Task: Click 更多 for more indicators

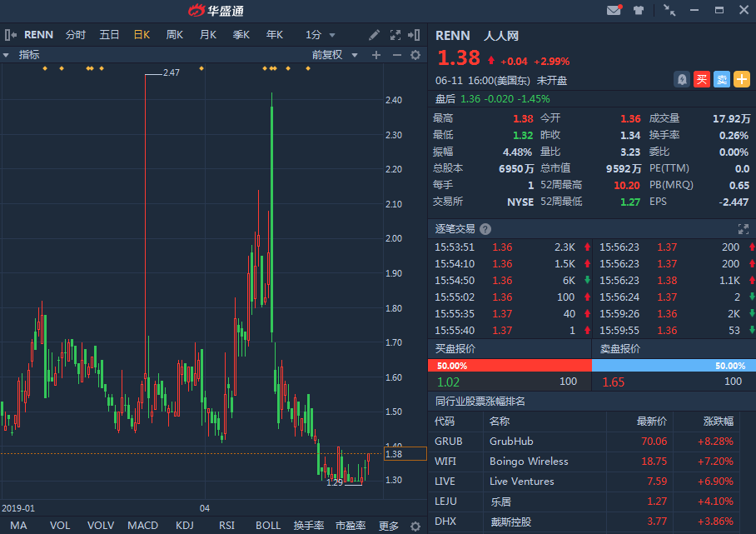Action: coord(389,526)
